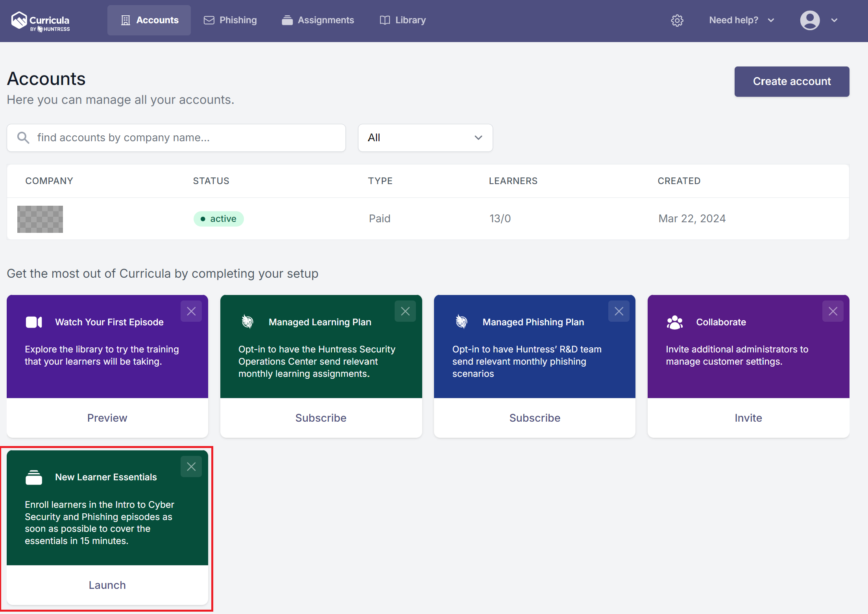Click the Managed Learning Plan title
The image size is (868, 614).
tap(320, 322)
